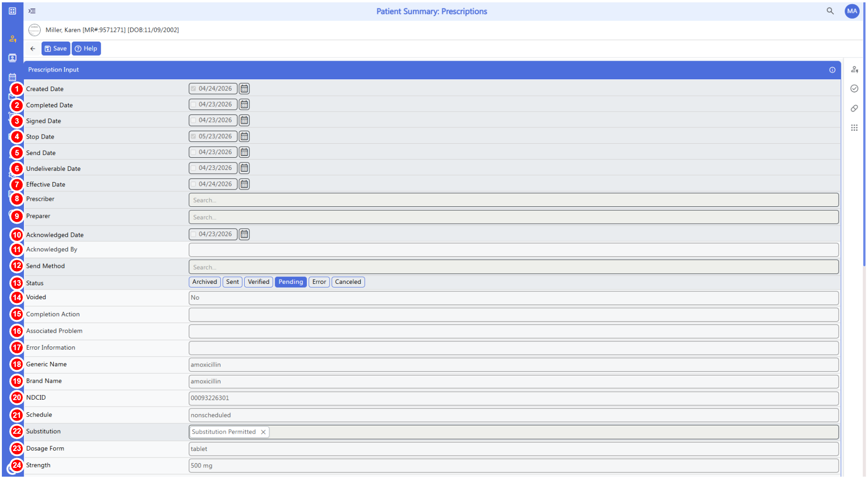The width and height of the screenshot is (868, 479).
Task: Go back using the left arrow
Action: click(x=33, y=49)
